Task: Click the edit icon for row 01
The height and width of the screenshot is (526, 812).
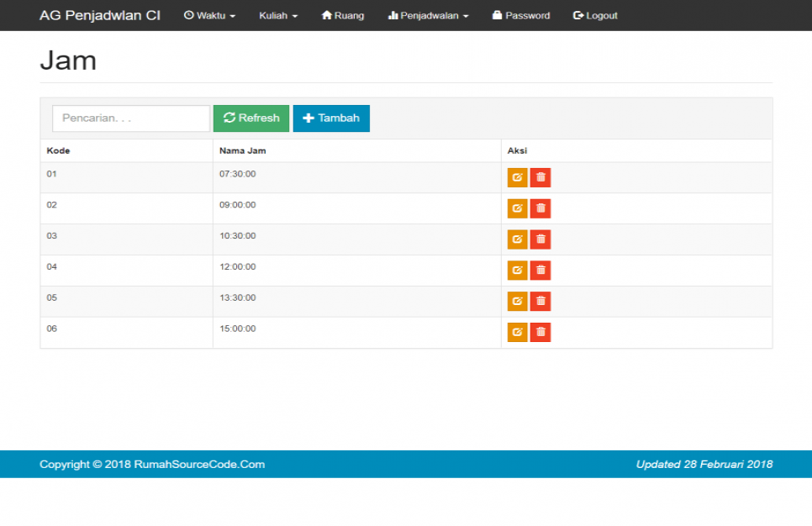Action: pos(517,177)
